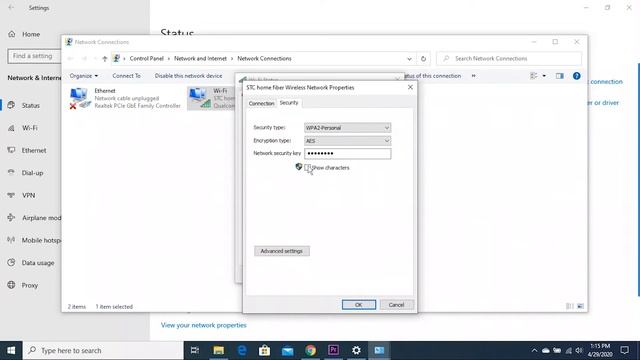Click Control Panel in the breadcrumb

pos(147,59)
